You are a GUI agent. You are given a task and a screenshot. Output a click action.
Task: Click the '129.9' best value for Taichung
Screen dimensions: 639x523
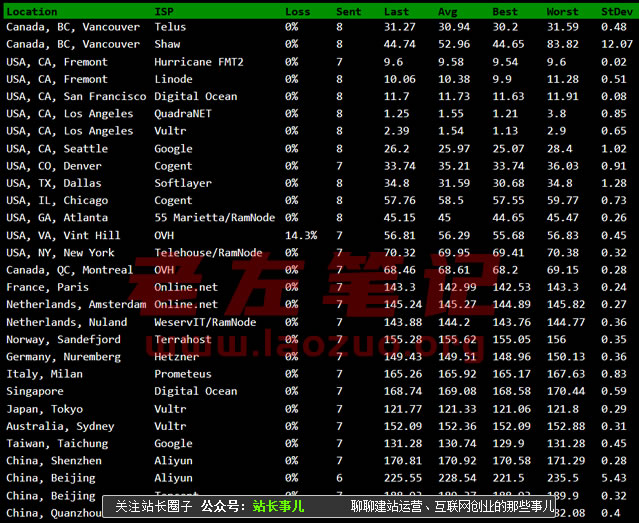click(x=508, y=443)
